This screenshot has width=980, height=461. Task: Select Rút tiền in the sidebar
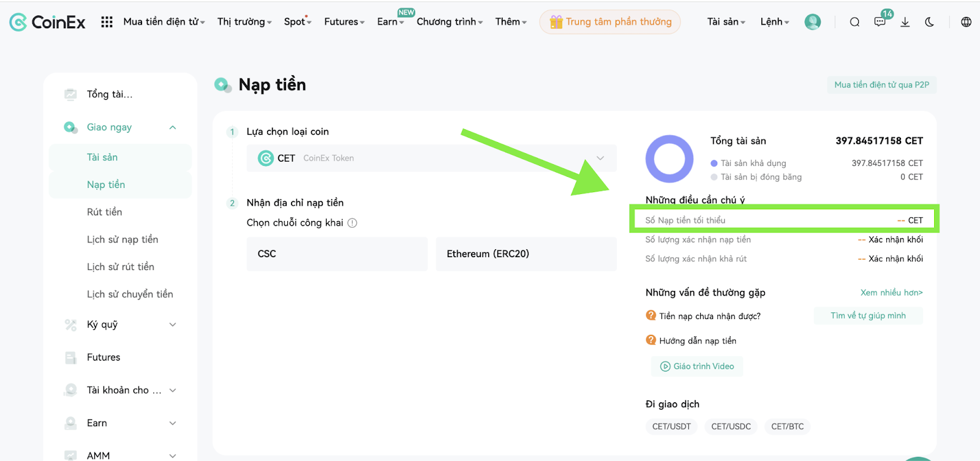click(x=105, y=212)
